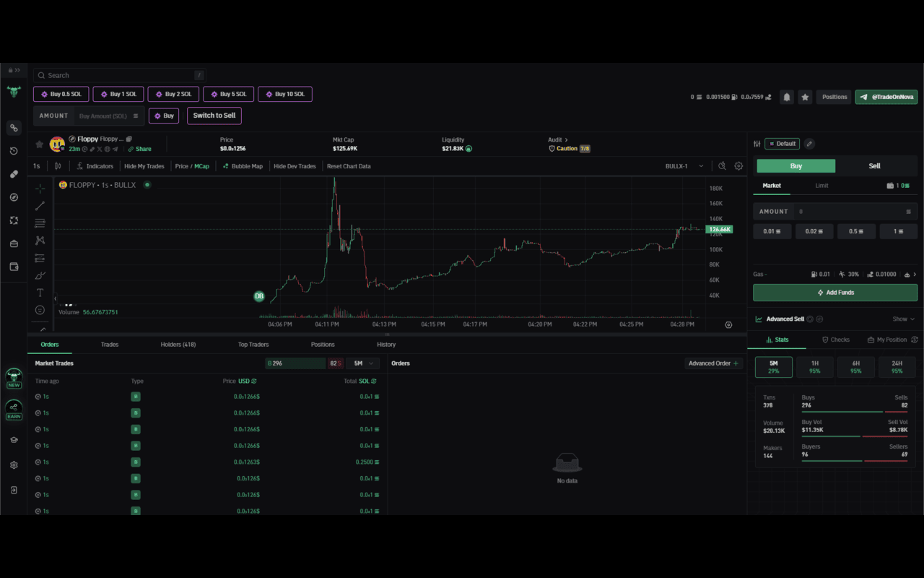Open notifications via the bell icon
The width and height of the screenshot is (924, 578).
coord(787,96)
